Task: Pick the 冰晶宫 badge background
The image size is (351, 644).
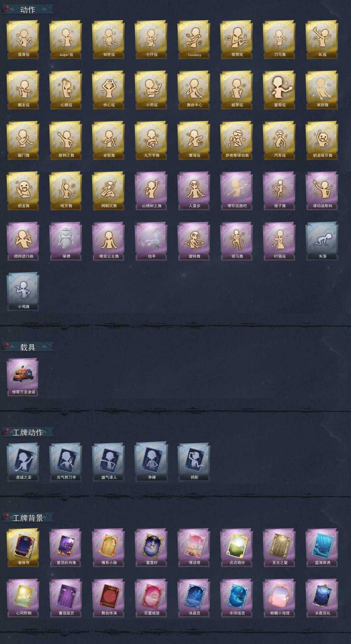Action: [194, 598]
